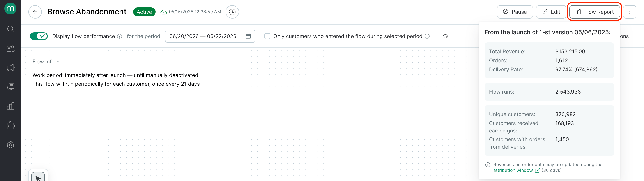Click the 'From the launch of 1-st version' heading
644x181 pixels.
tap(547, 32)
